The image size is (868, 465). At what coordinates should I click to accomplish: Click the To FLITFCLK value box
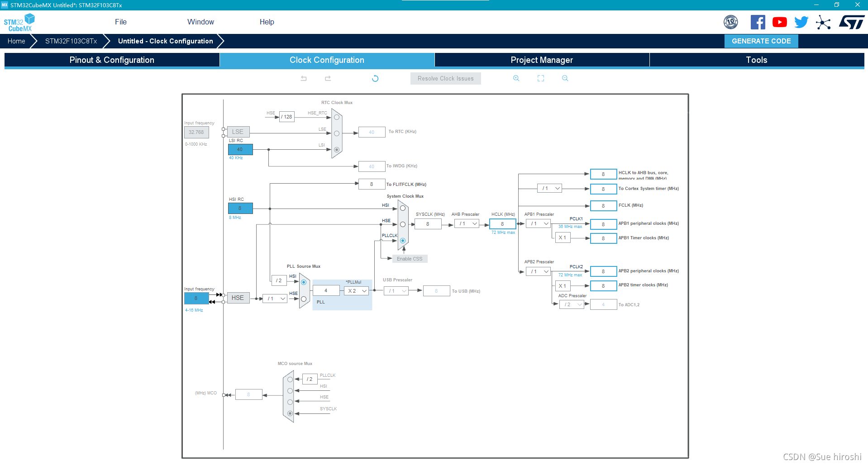(x=372, y=184)
